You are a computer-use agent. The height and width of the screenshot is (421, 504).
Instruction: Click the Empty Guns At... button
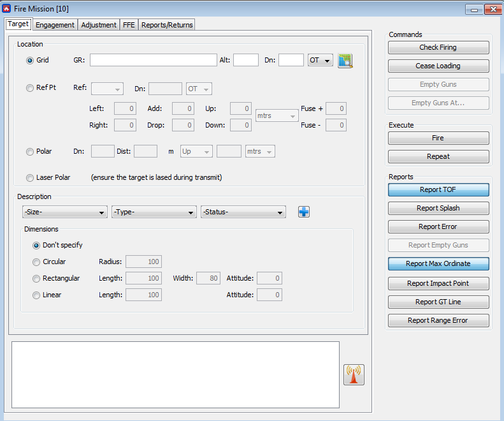438,103
